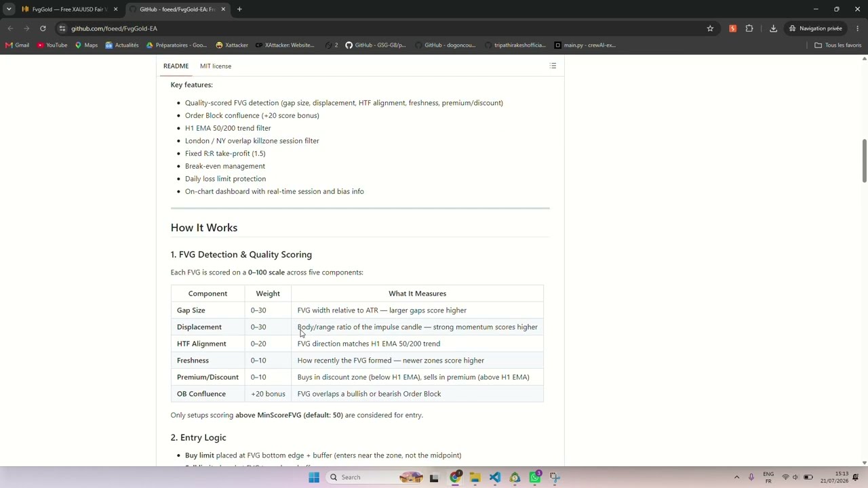
Task: Open a new browser tab
Action: [239, 9]
